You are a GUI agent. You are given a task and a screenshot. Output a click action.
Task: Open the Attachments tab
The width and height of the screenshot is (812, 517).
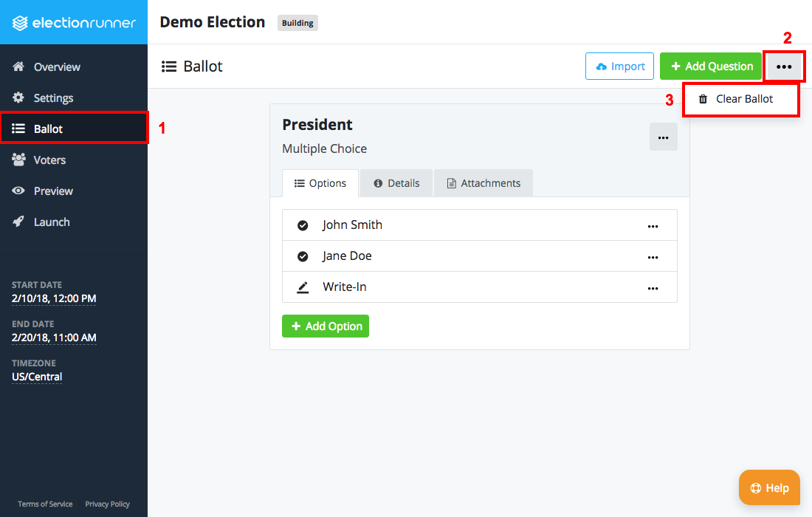click(x=484, y=182)
